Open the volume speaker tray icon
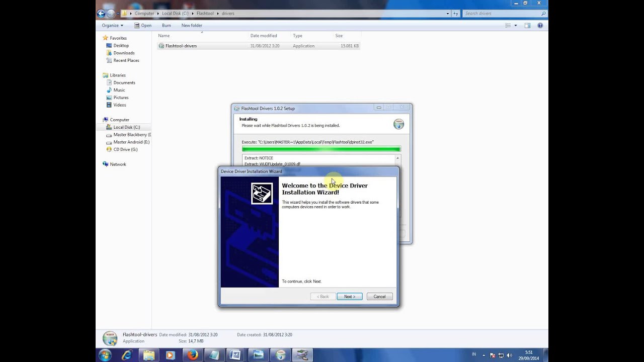 click(x=509, y=355)
